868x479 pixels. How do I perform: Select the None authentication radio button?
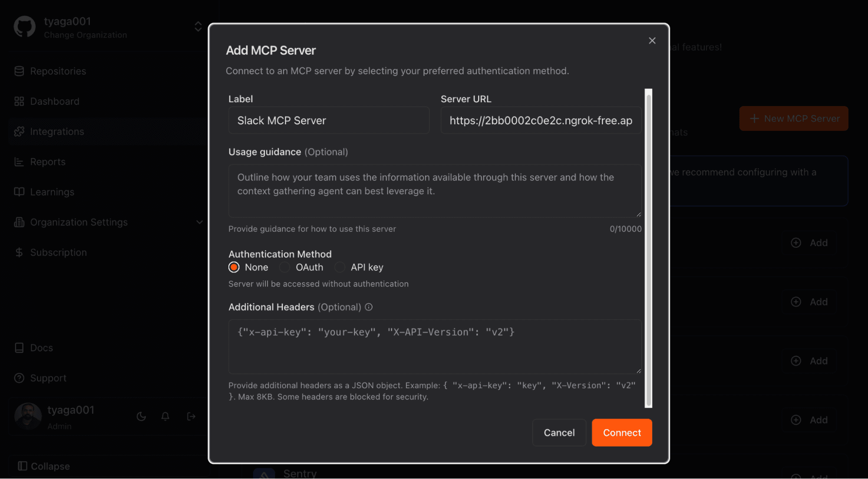point(234,267)
